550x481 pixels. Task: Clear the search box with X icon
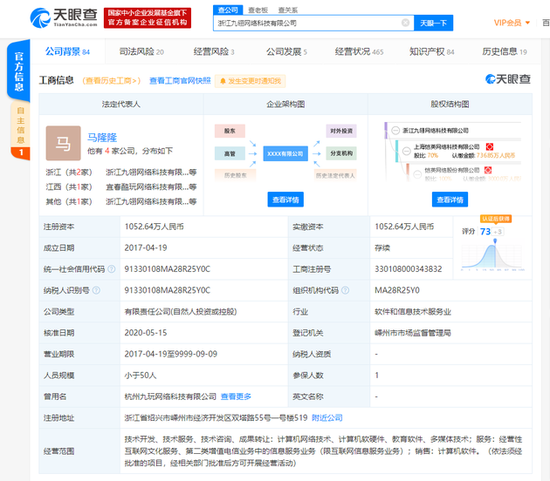(x=405, y=23)
